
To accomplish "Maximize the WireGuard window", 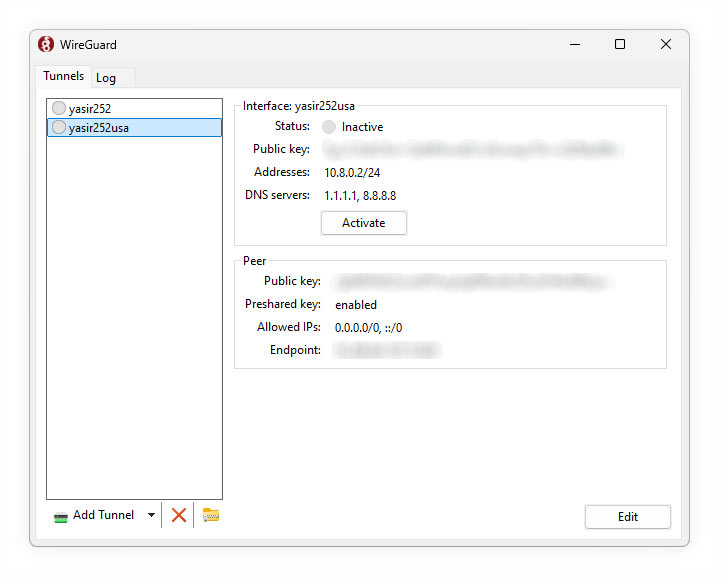I will (x=620, y=44).
